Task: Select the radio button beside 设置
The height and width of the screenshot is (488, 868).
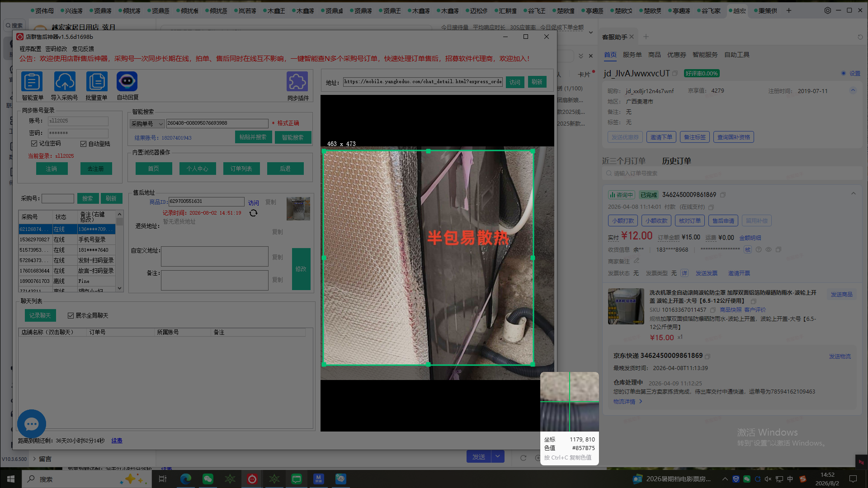Action: coord(843,73)
